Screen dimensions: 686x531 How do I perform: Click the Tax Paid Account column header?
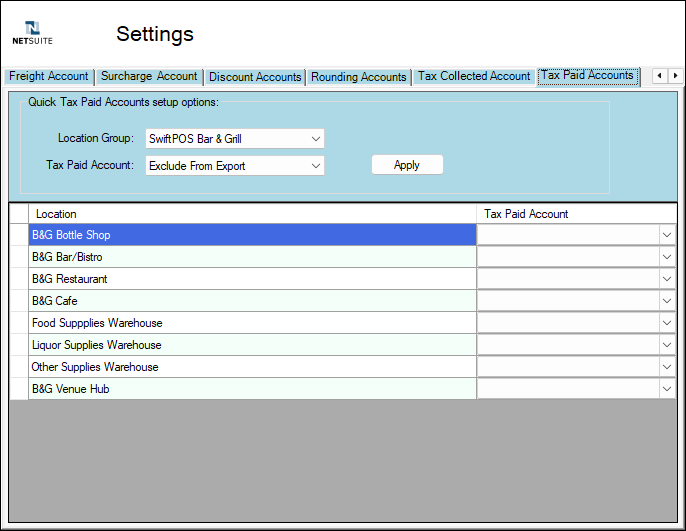click(x=575, y=214)
